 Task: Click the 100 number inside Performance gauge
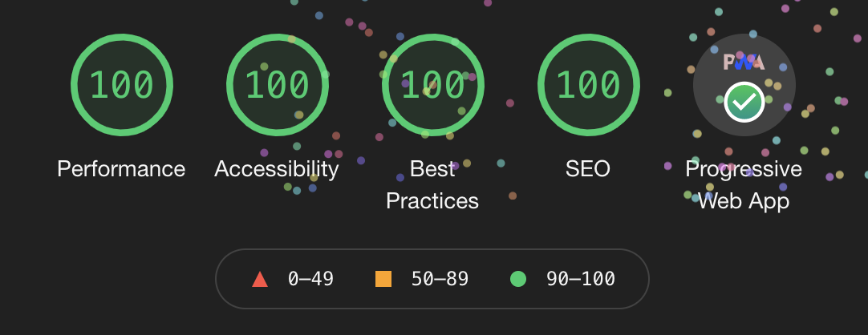click(122, 85)
